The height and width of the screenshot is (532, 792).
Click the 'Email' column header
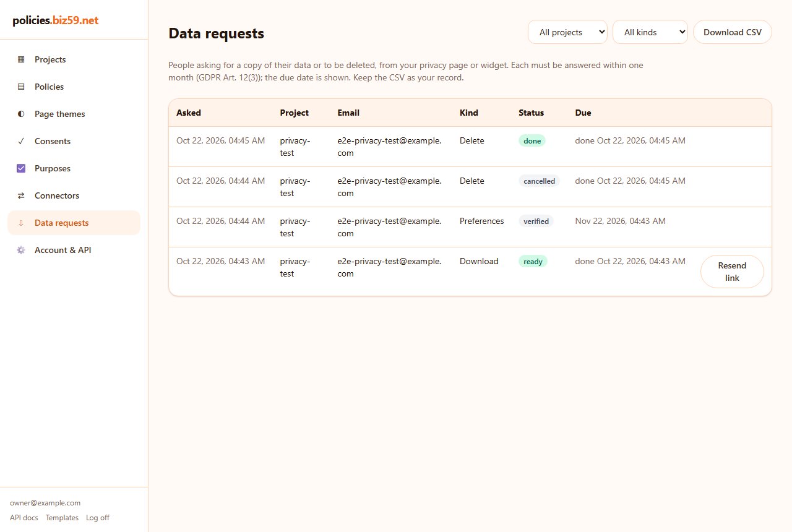[348, 113]
